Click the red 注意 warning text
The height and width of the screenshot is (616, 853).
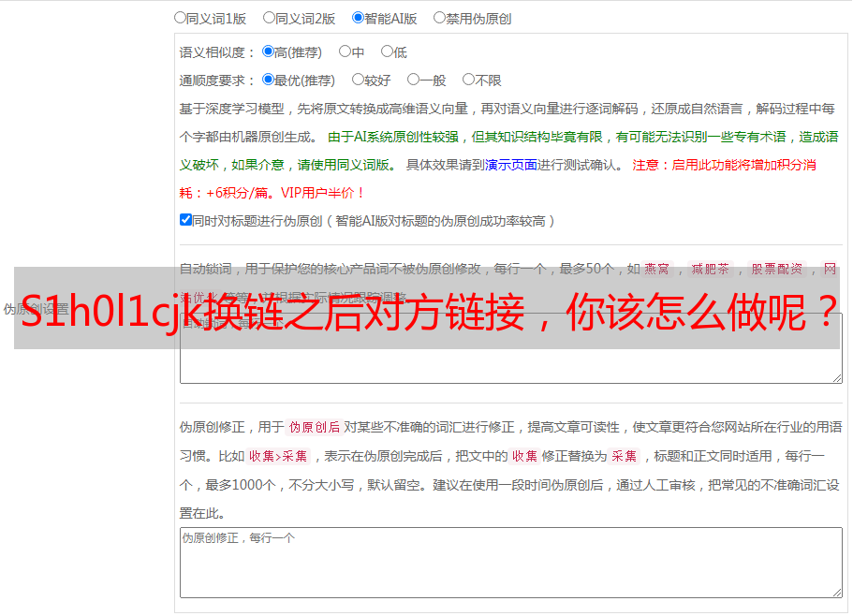tap(646, 165)
